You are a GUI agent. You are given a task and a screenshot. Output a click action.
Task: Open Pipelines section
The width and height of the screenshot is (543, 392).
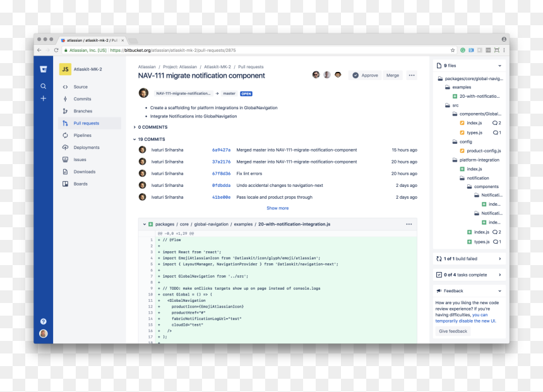pyautogui.click(x=90, y=135)
